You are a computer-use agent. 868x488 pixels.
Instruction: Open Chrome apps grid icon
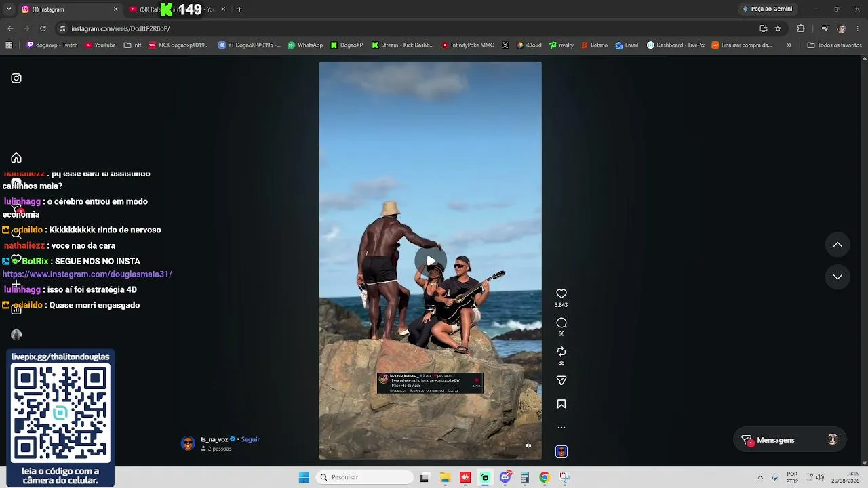pyautogui.click(x=9, y=45)
